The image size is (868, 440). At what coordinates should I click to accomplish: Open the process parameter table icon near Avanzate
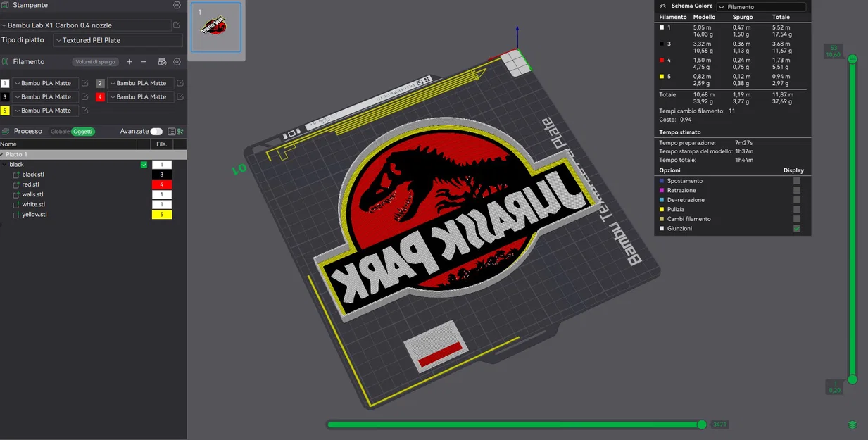tap(172, 131)
